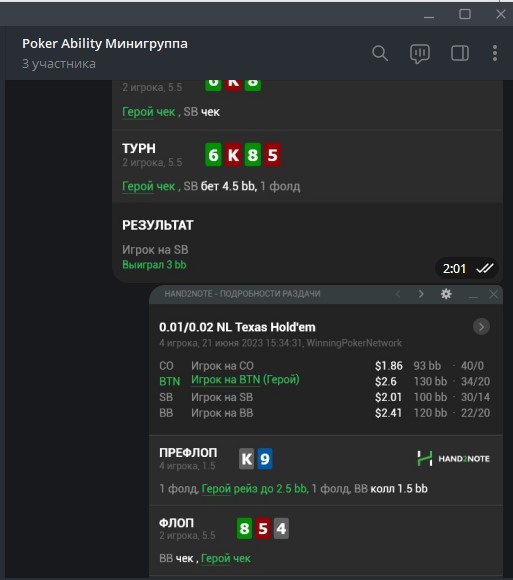Click the Hand2Note settings gear icon
The image size is (513, 580).
coord(446,294)
